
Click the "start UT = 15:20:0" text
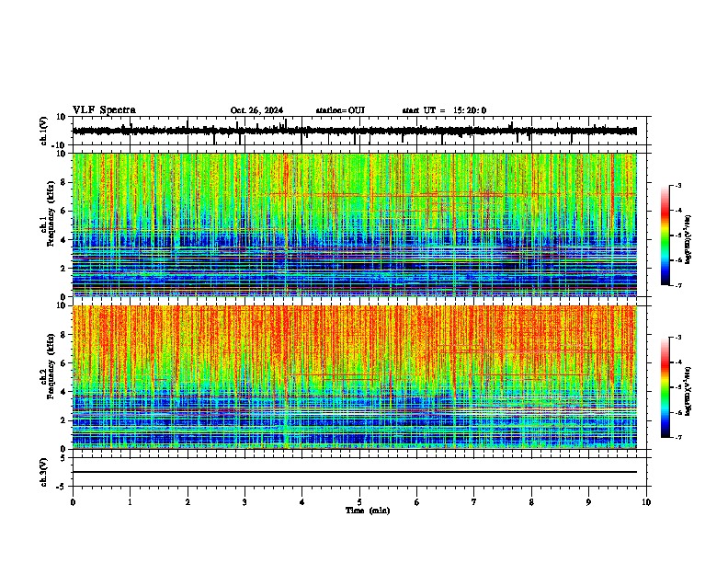click(444, 110)
